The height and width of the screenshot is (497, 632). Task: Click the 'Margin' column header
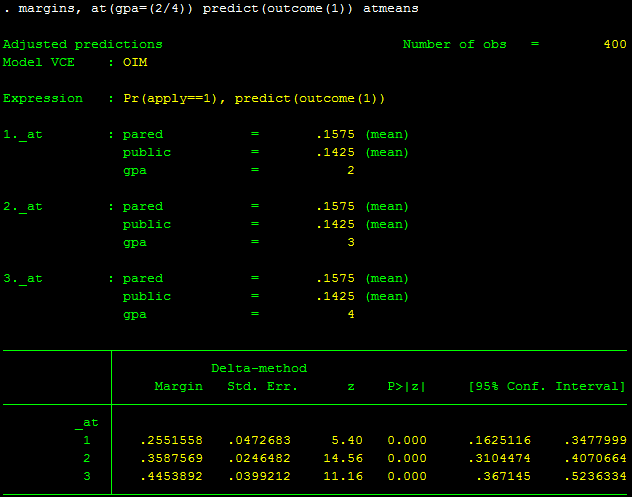click(178, 386)
